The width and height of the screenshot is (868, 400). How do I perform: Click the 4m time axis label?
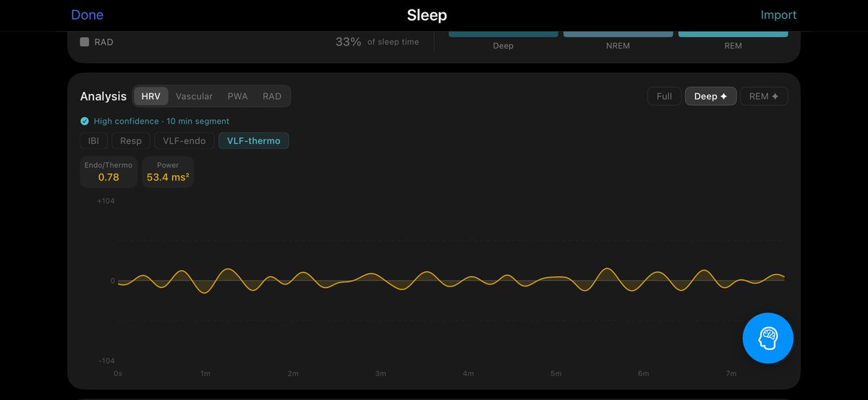click(468, 373)
